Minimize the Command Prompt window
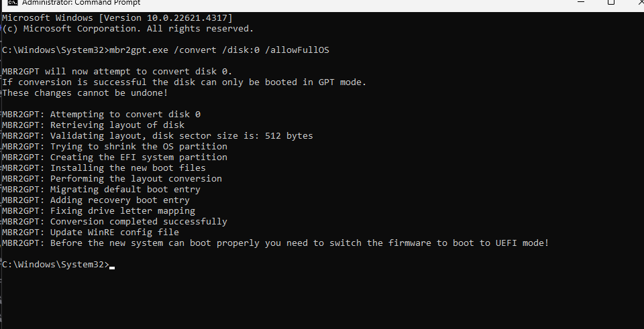644x329 pixels. [580, 3]
